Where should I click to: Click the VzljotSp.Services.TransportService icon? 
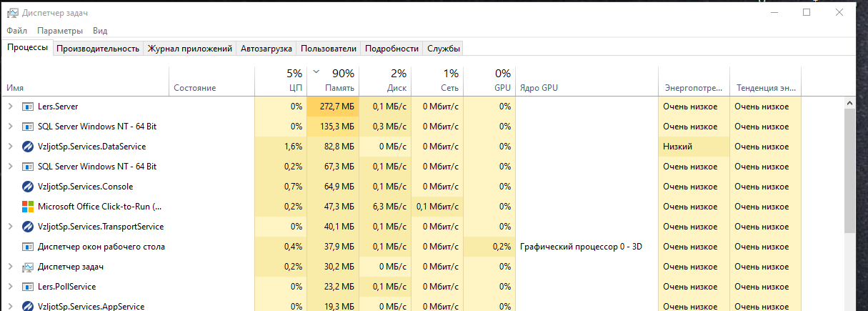click(x=28, y=227)
